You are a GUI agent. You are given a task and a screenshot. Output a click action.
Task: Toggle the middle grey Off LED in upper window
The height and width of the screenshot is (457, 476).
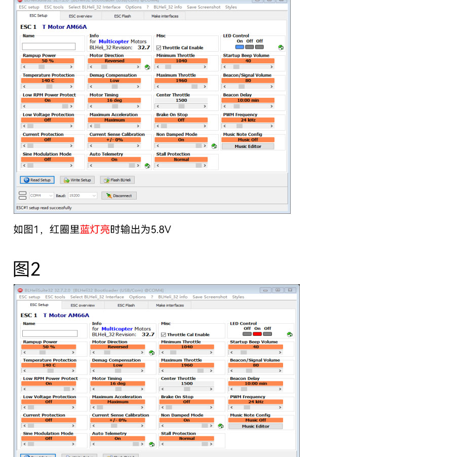pos(249,47)
